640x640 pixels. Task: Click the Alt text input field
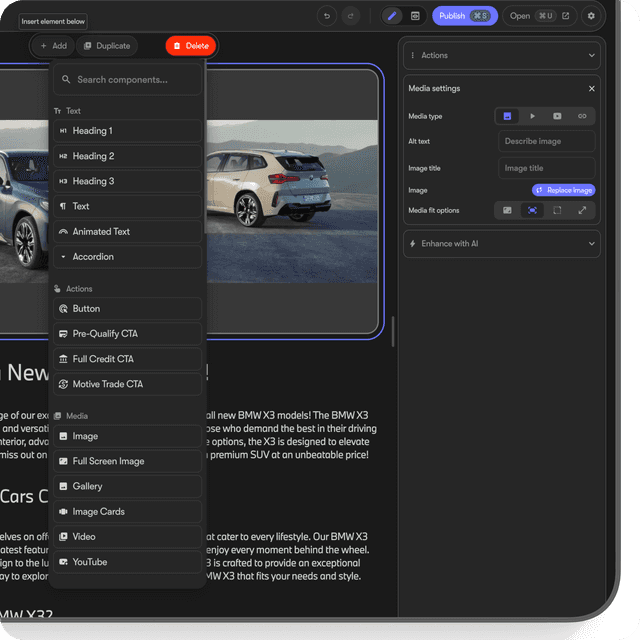(547, 141)
